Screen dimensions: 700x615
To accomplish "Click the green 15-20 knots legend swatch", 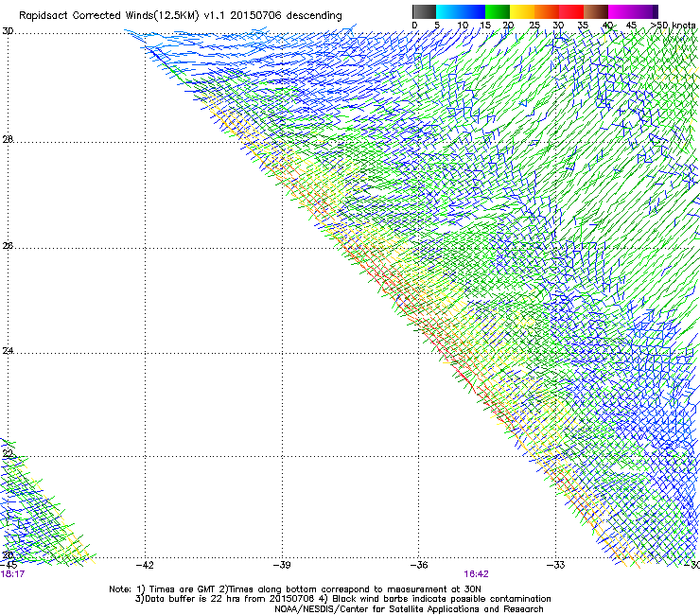I will click(x=498, y=11).
